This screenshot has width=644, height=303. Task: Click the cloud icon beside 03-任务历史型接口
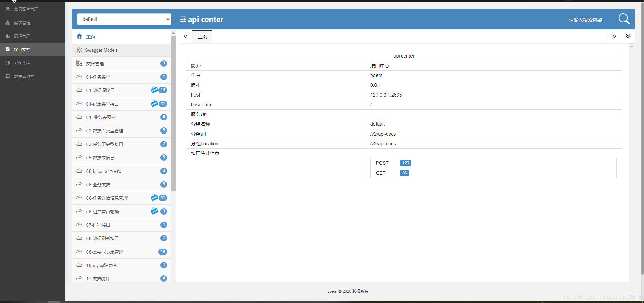(x=79, y=144)
